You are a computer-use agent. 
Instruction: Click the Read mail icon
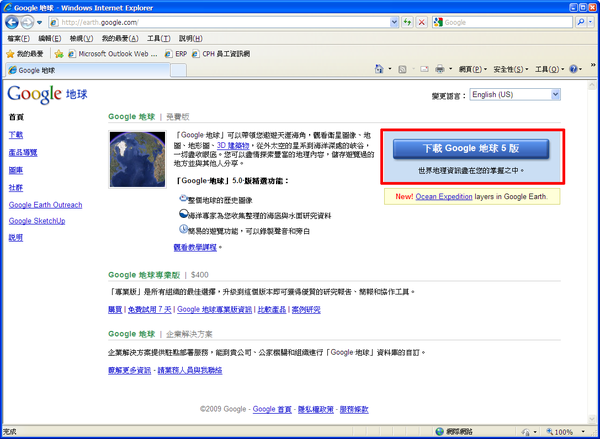click(x=424, y=69)
